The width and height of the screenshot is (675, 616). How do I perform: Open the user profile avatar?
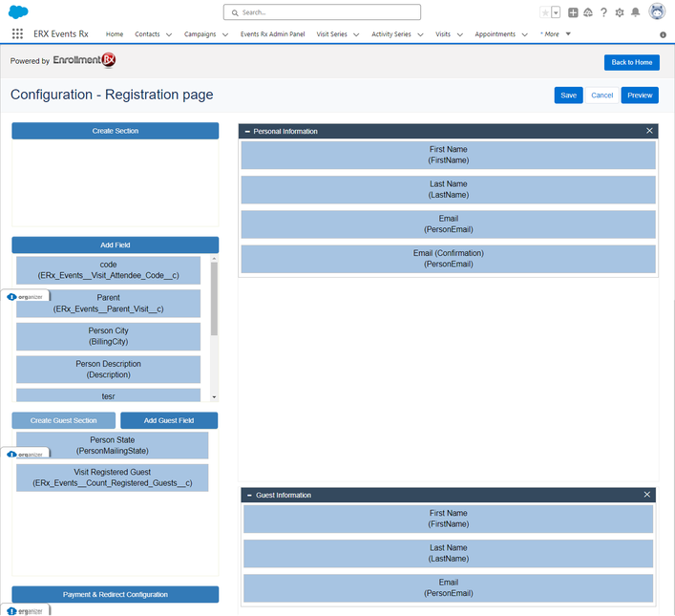pyautogui.click(x=657, y=12)
